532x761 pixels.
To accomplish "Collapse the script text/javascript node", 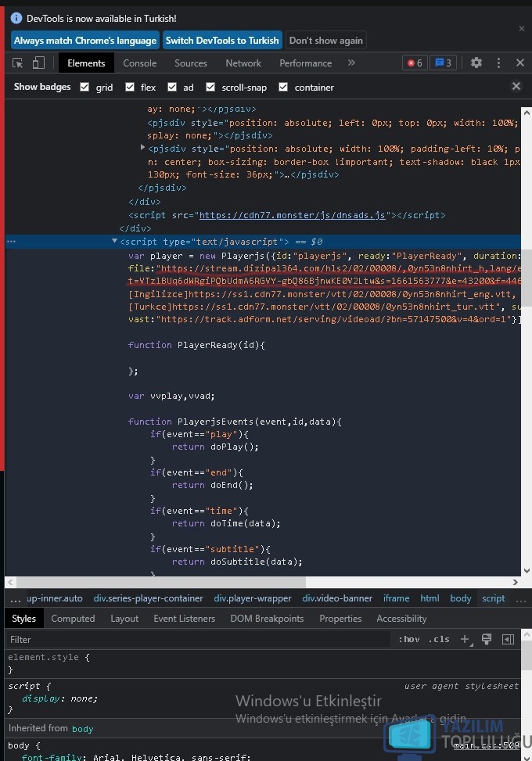I will (114, 241).
